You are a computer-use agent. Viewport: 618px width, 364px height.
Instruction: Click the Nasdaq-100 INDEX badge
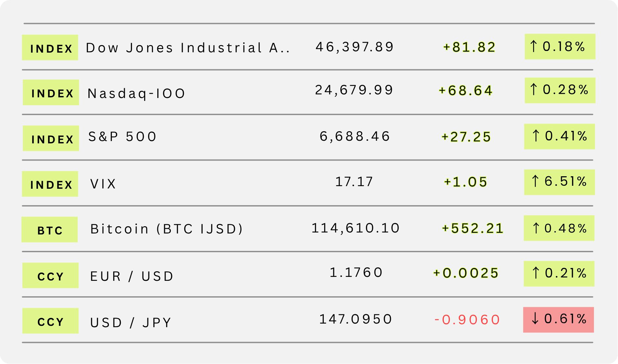pos(51,92)
